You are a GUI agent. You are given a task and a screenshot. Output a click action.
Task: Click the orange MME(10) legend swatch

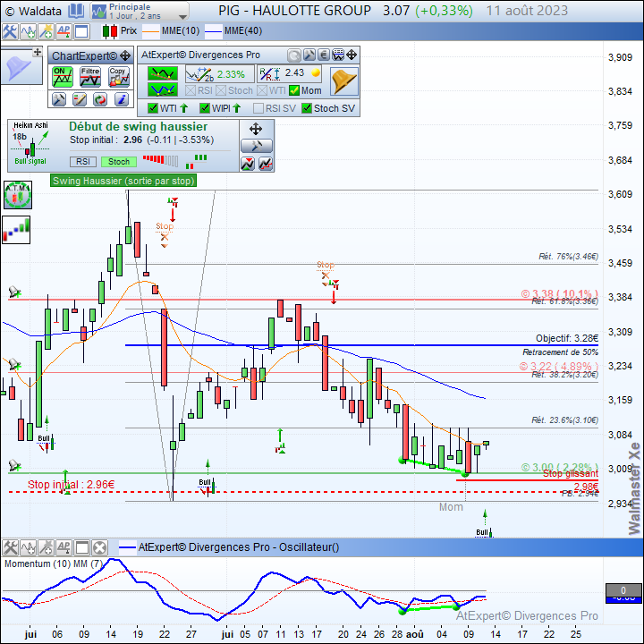151,31
